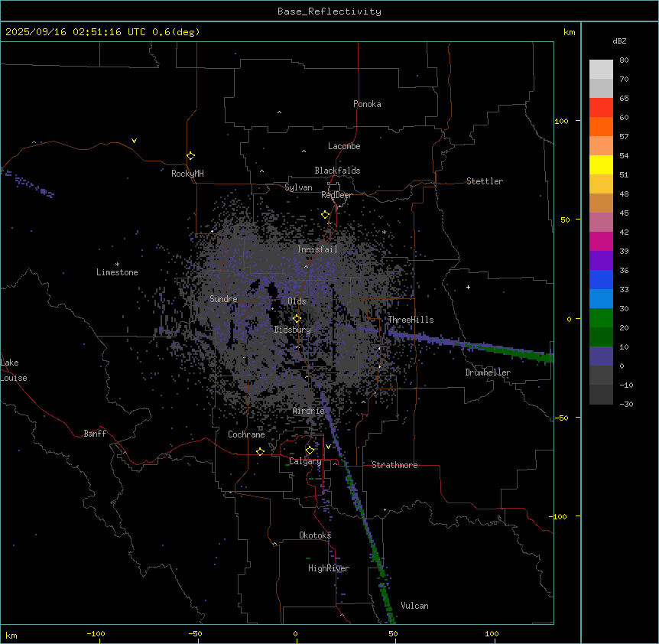
Task: Click the Ponoka city label
Action: (367, 104)
